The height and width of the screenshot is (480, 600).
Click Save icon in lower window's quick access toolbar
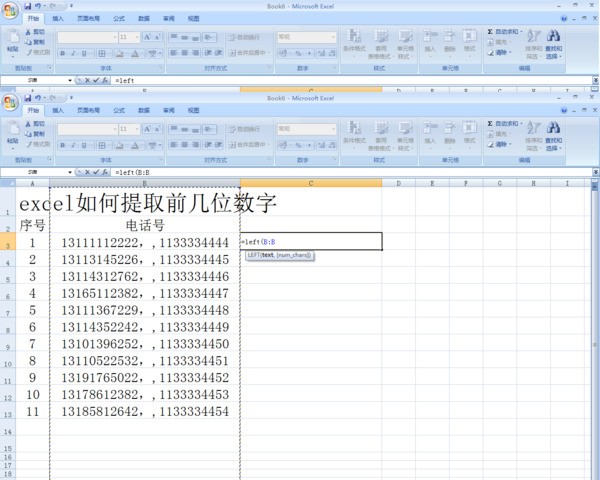[x=28, y=98]
